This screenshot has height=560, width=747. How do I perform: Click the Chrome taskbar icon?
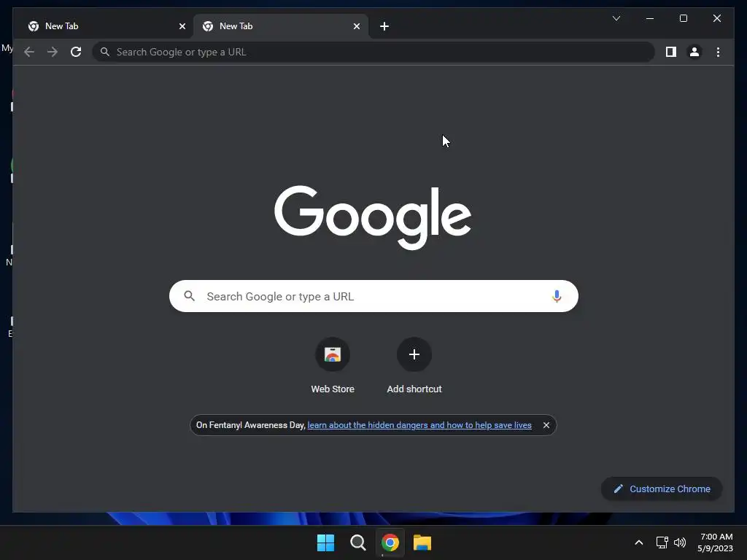[390, 542]
